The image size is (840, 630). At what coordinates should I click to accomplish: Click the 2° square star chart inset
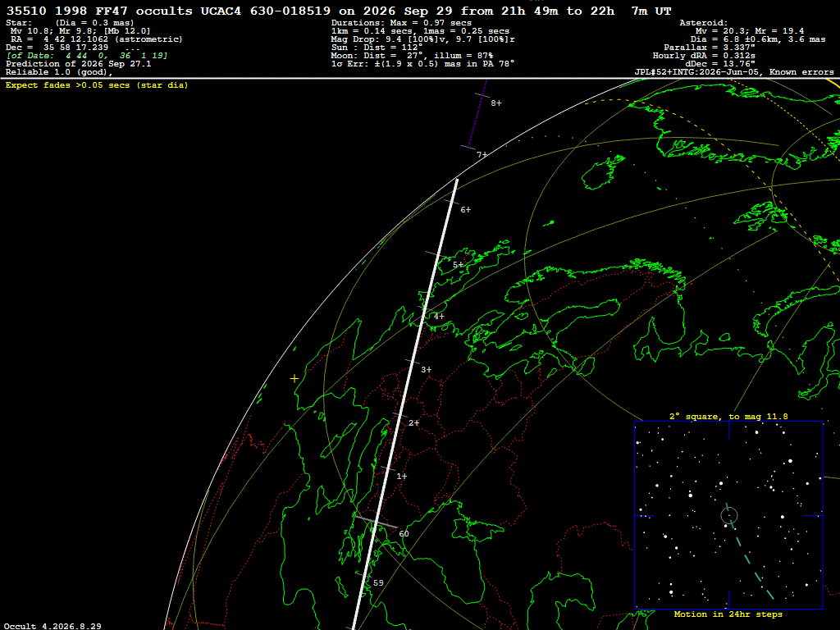pos(728,515)
